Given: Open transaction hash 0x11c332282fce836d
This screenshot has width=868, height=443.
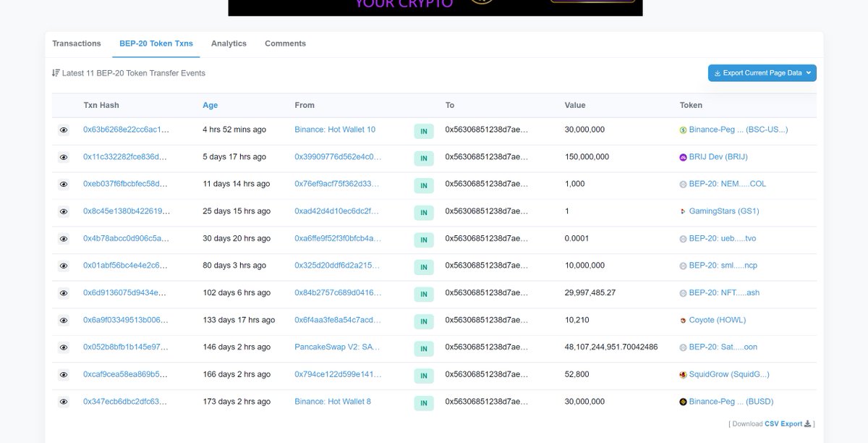Looking at the screenshot, I should coord(125,156).
